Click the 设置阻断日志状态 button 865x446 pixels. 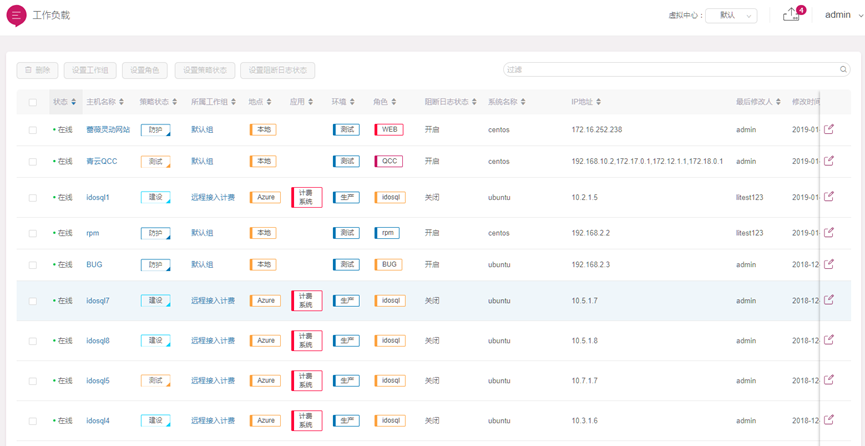tap(277, 70)
